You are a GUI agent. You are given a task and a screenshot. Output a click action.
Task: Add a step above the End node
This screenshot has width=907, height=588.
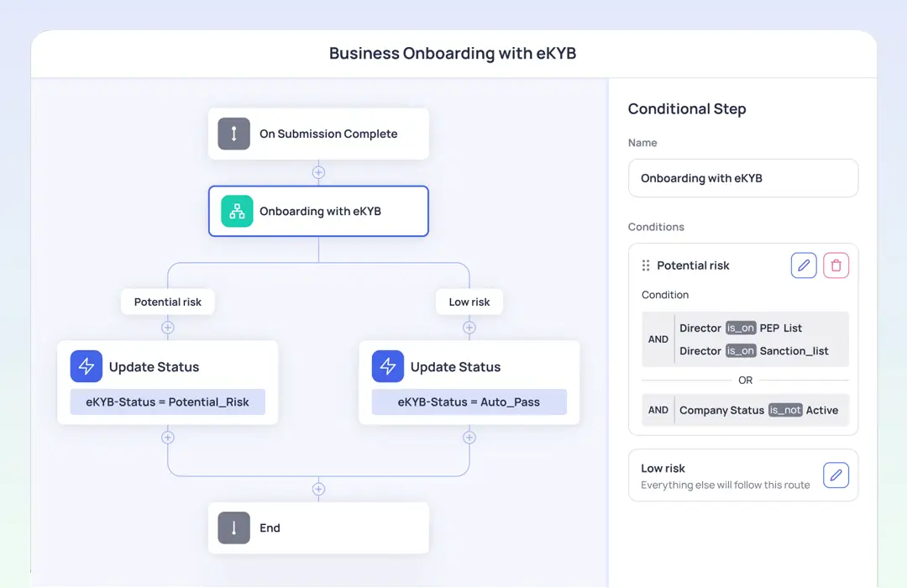(318, 489)
